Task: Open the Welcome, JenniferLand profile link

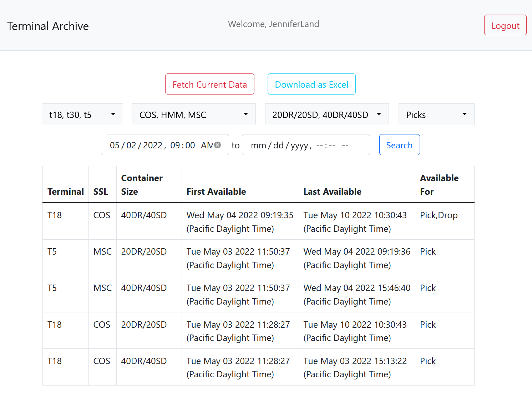Action: coord(273,24)
